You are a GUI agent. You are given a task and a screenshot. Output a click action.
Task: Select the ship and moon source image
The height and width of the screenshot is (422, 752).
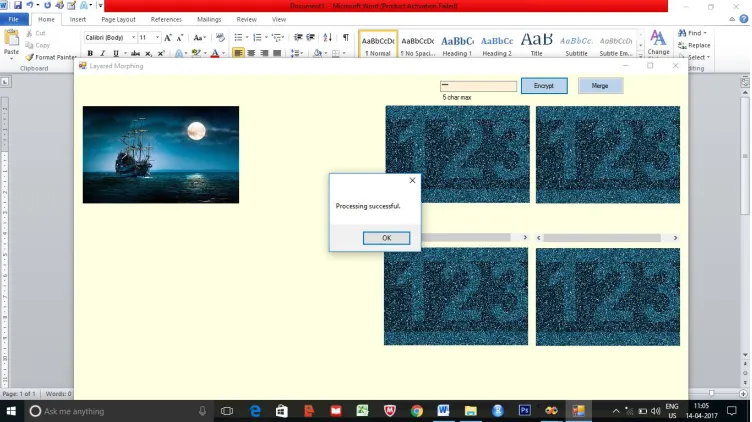161,154
